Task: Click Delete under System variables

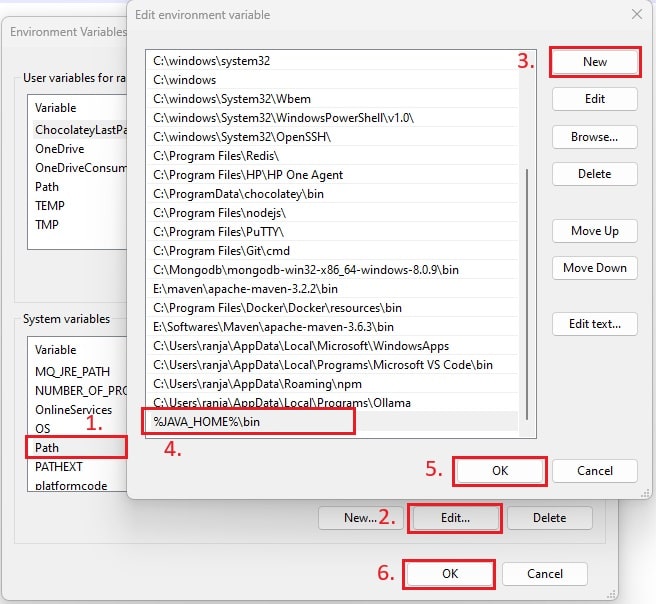Action: point(549,518)
